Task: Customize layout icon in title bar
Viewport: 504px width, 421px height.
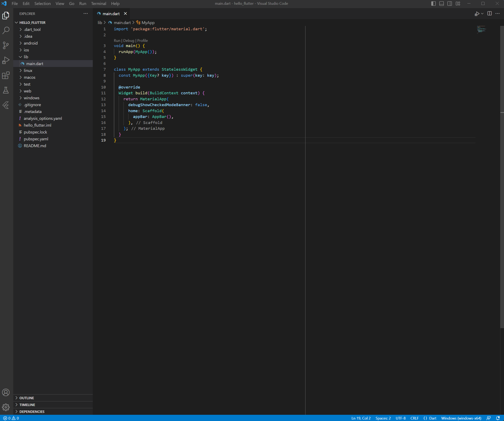Action: coord(458,4)
